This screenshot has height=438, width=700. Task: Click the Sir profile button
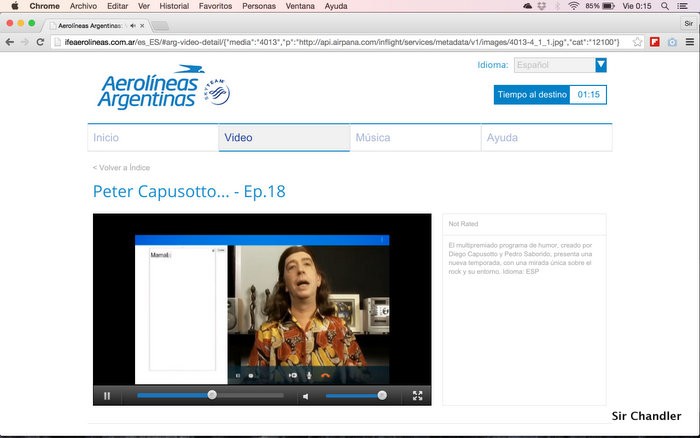pyautogui.click(x=689, y=24)
